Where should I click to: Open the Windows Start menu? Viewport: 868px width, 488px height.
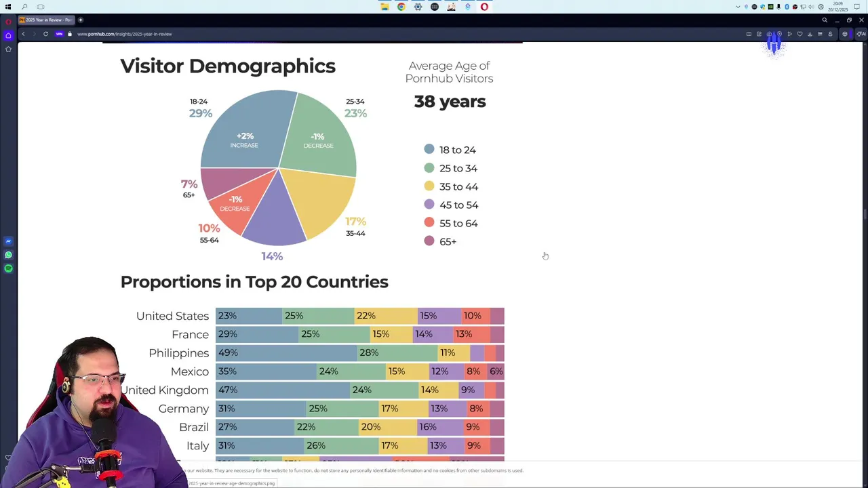coord(8,7)
